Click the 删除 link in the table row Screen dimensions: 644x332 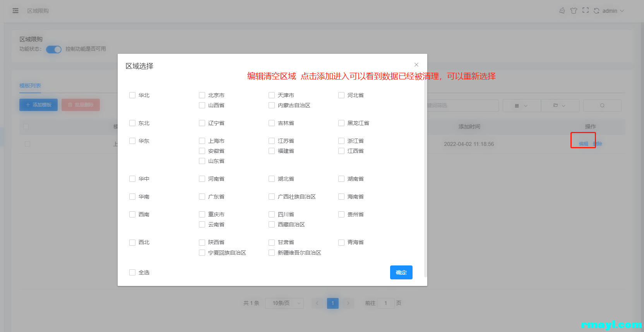(x=598, y=144)
